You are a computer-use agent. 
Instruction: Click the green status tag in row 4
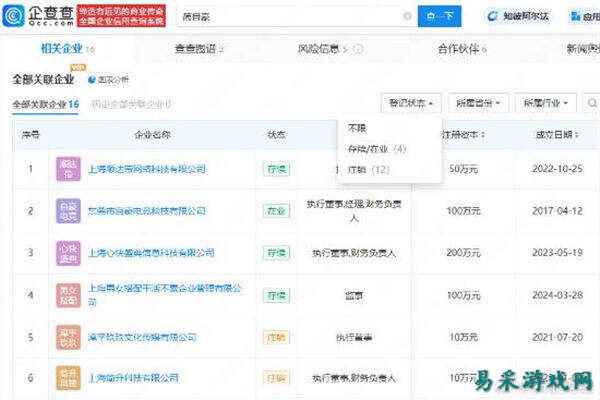click(x=276, y=295)
